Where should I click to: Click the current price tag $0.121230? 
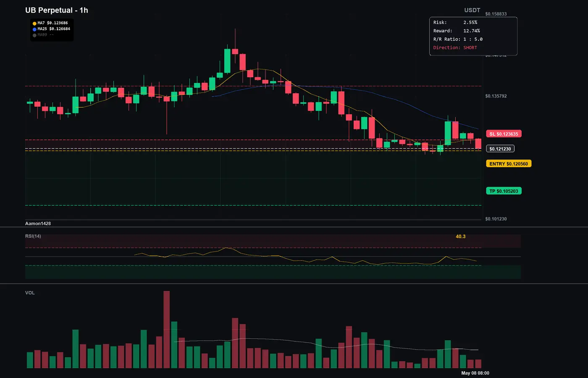500,149
